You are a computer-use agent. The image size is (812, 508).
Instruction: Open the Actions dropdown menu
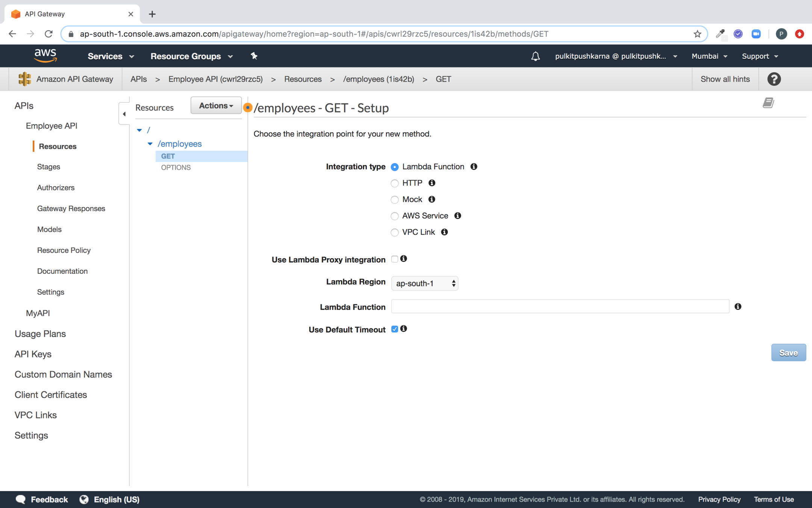[216, 106]
